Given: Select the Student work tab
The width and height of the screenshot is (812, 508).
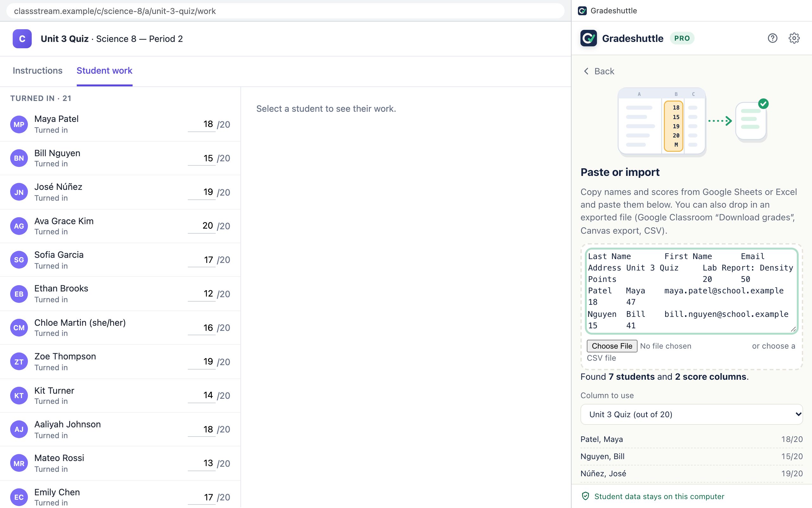Looking at the screenshot, I should tap(104, 70).
